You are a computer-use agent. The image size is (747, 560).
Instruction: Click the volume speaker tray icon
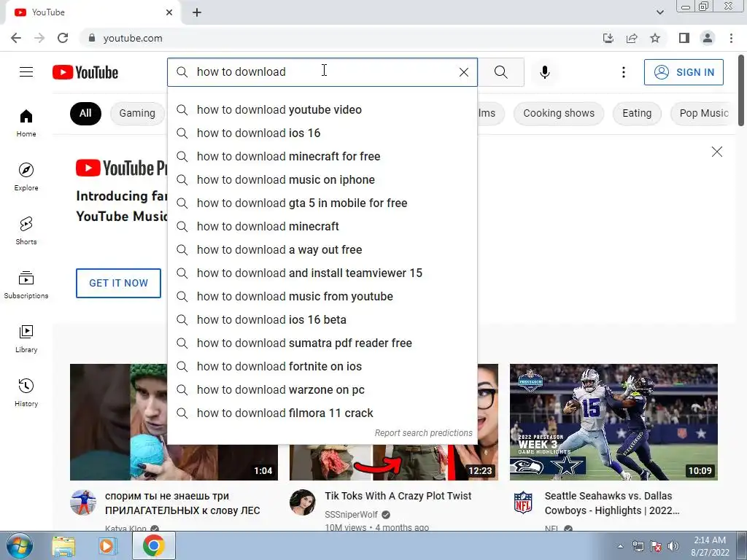coord(673,546)
